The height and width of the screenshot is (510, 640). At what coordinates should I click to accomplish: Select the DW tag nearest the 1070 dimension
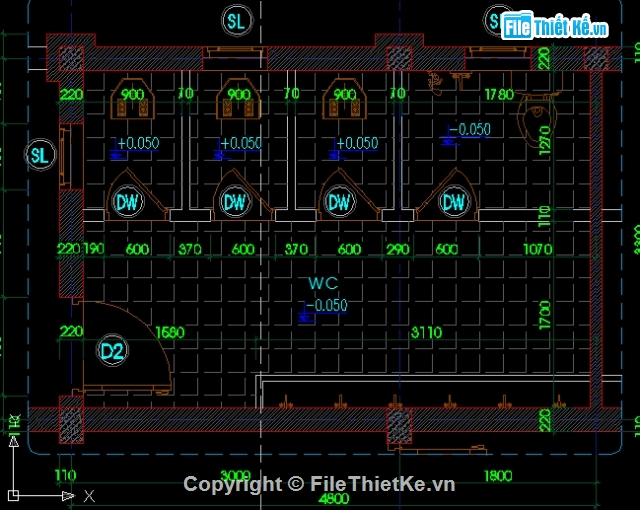pos(454,202)
